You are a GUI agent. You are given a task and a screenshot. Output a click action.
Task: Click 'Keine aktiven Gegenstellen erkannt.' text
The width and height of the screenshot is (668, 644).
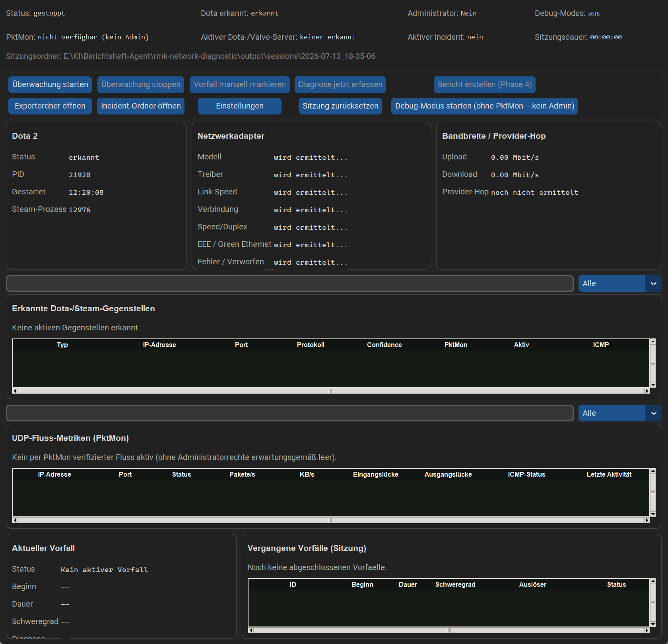[76, 328]
